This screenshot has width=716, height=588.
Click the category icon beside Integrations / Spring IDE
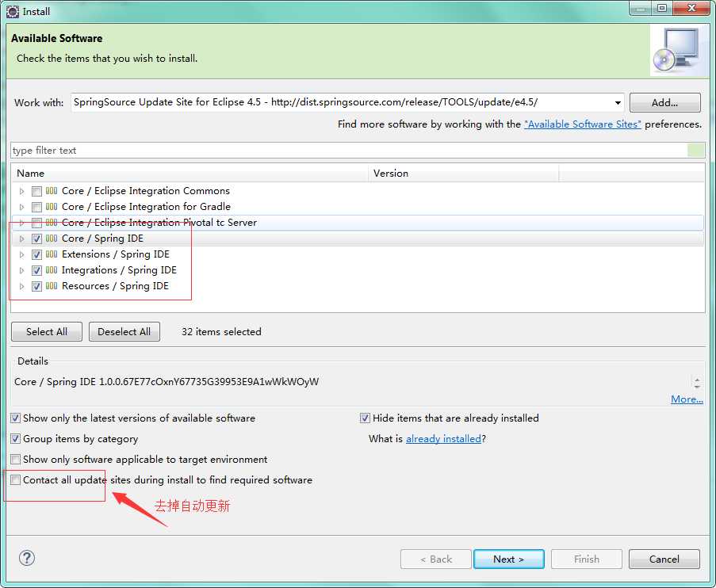point(52,270)
